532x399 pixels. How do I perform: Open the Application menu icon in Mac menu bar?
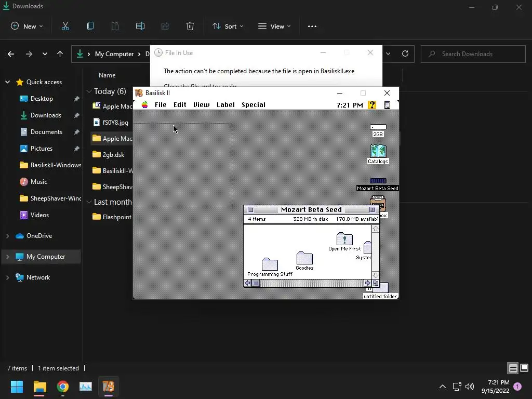pyautogui.click(x=387, y=105)
